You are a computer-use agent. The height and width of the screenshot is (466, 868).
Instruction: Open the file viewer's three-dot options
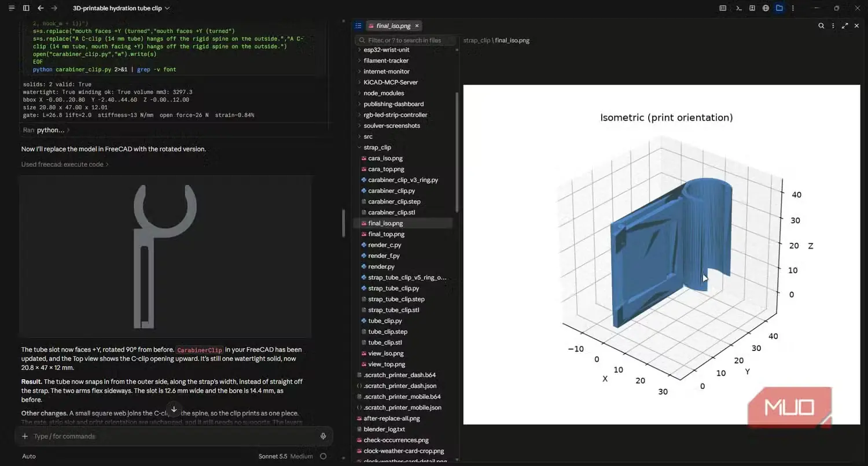pos(833,25)
